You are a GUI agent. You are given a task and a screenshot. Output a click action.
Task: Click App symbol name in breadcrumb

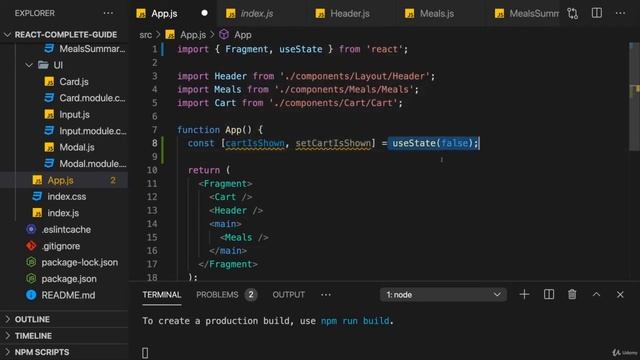click(x=243, y=35)
